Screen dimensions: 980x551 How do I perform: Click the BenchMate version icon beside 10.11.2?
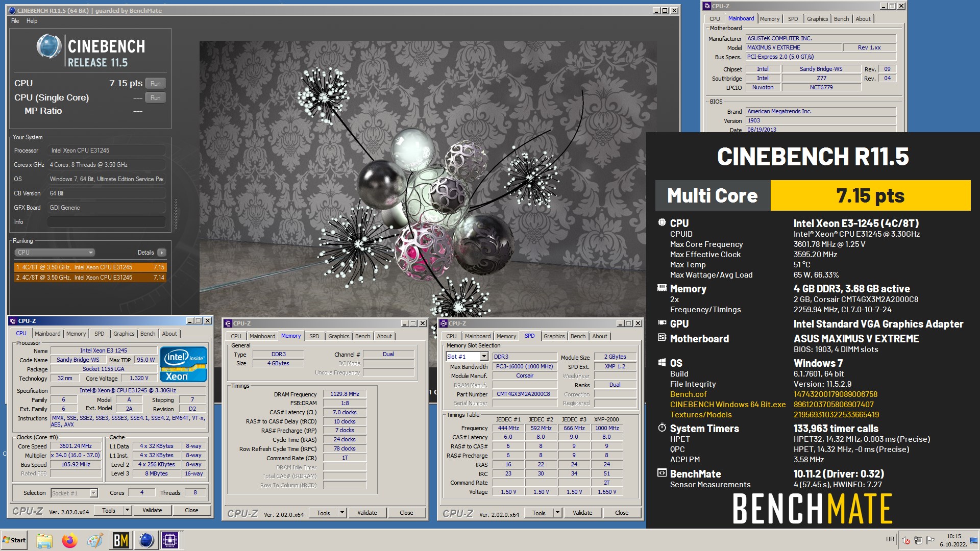(x=662, y=473)
